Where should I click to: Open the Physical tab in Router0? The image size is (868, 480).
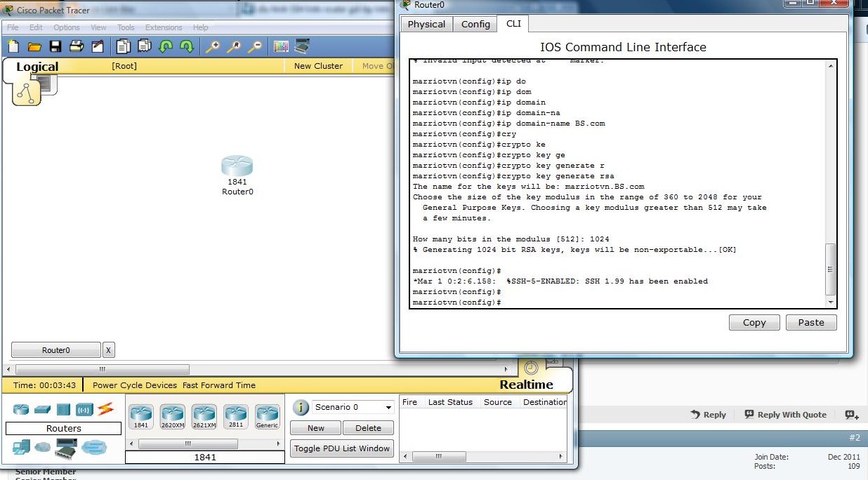pyautogui.click(x=426, y=24)
